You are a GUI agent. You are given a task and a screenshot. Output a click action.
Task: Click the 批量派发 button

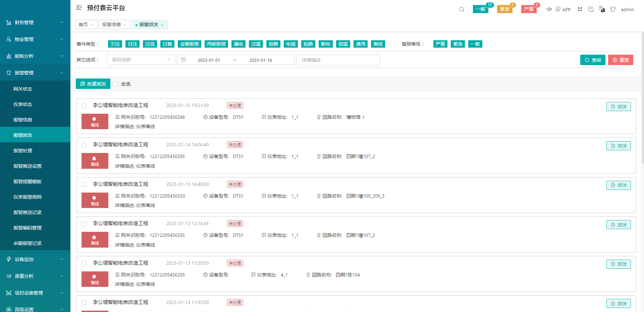93,84
